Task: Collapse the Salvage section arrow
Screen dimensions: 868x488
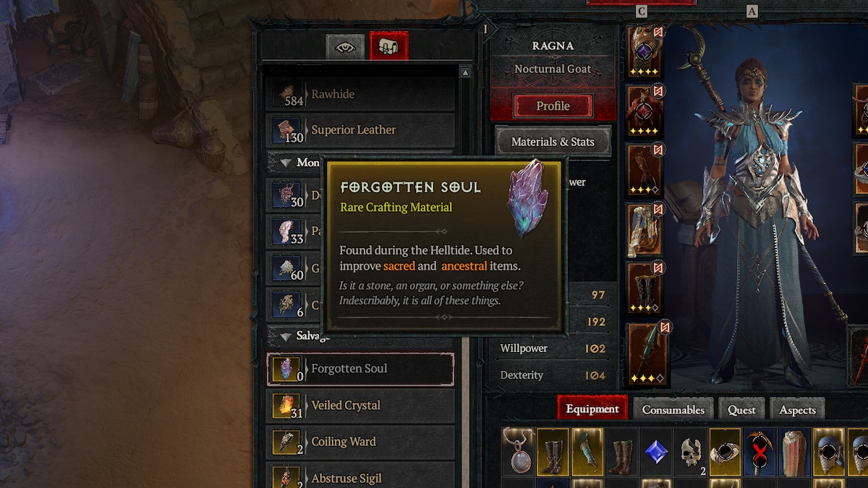Action: [x=285, y=336]
